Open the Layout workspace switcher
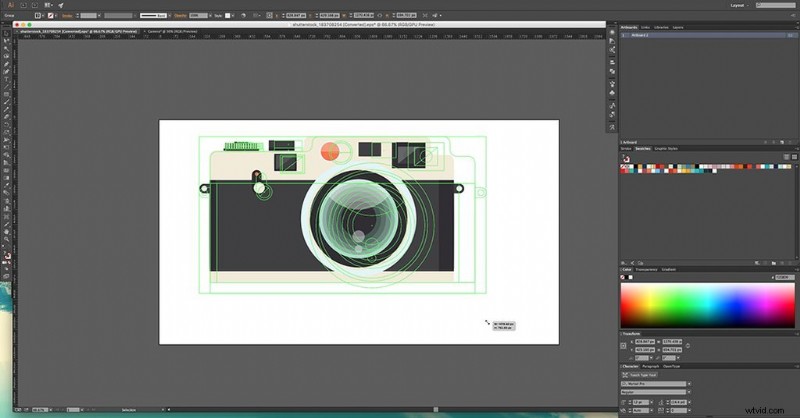The height and width of the screenshot is (418, 800). coord(739,5)
